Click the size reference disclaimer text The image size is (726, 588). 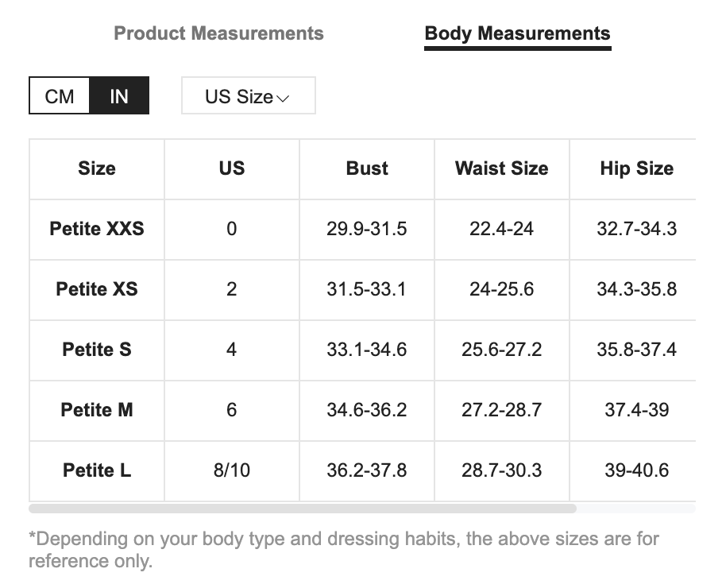343,550
